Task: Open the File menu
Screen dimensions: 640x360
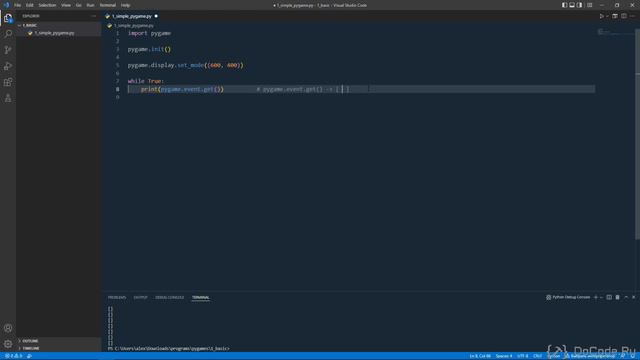Action: [x=18, y=5]
